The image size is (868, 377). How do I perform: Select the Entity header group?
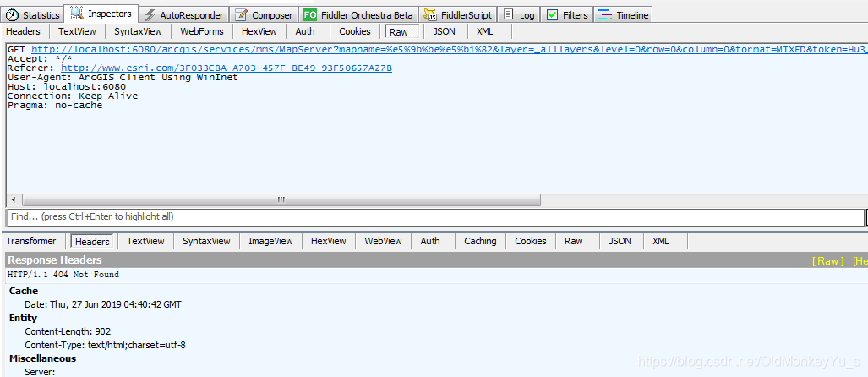pyautogui.click(x=24, y=319)
